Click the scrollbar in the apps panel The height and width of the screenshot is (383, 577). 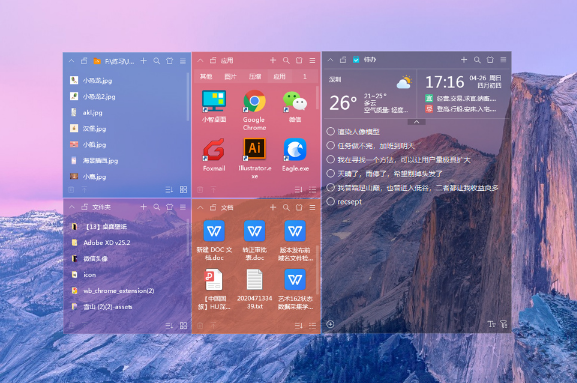point(318,97)
